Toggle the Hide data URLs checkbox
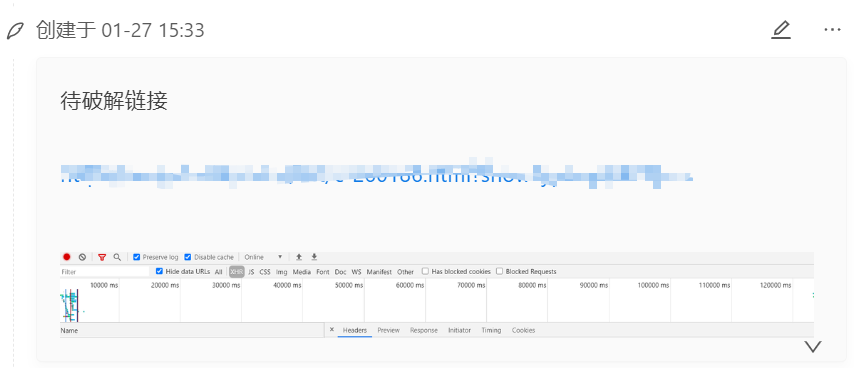 pos(160,271)
